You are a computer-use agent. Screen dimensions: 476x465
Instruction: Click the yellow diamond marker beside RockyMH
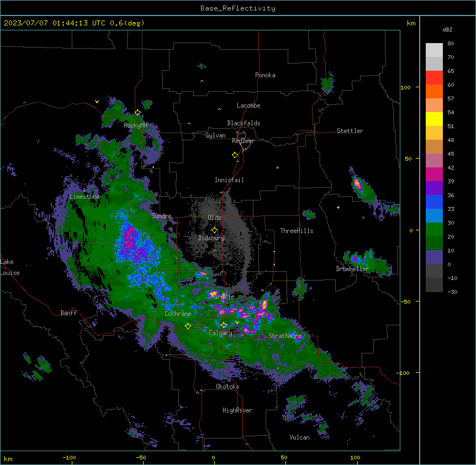pyautogui.click(x=137, y=113)
